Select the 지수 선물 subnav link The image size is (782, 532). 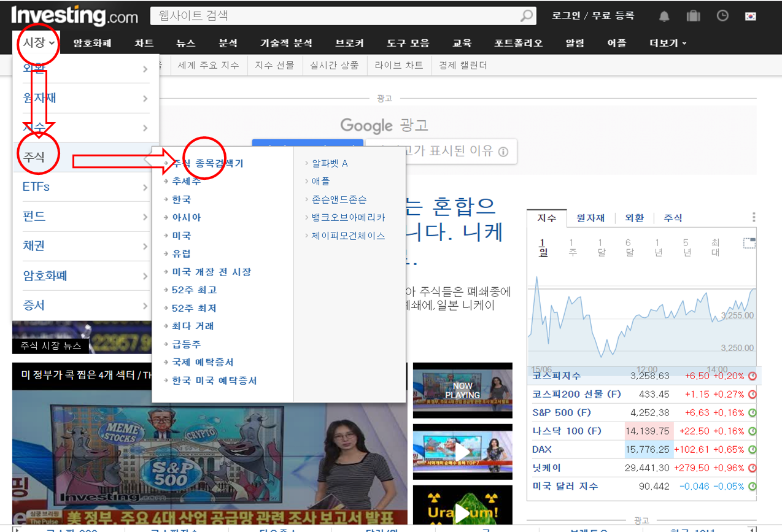pos(274,65)
